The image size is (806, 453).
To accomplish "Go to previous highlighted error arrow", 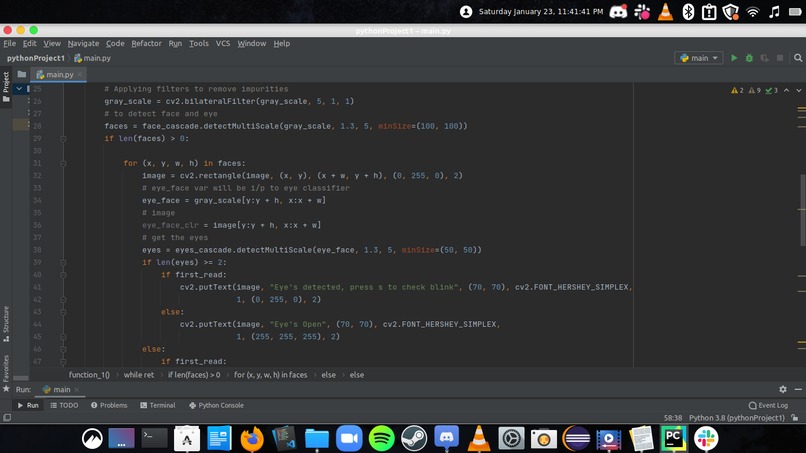I will tap(786, 90).
